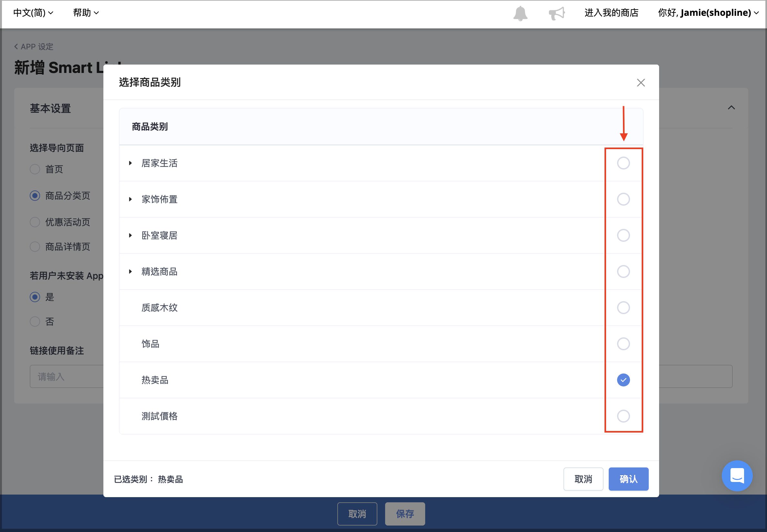Open the 中文(简) language dropdown
The height and width of the screenshot is (532, 767).
pos(33,13)
